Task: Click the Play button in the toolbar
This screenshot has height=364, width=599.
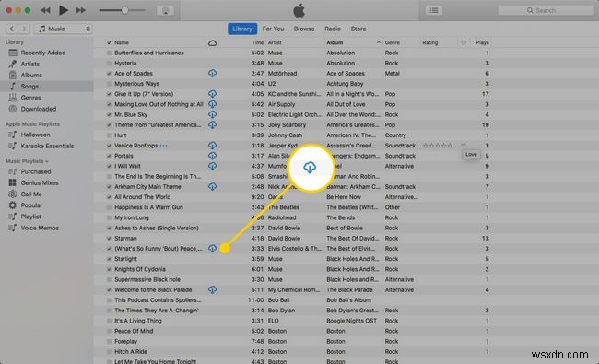Action: 64,10
